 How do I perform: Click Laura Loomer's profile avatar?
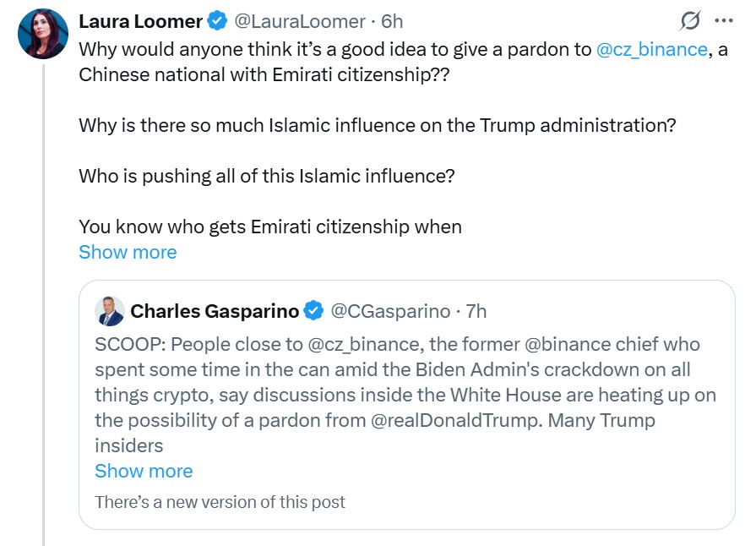tap(42, 35)
